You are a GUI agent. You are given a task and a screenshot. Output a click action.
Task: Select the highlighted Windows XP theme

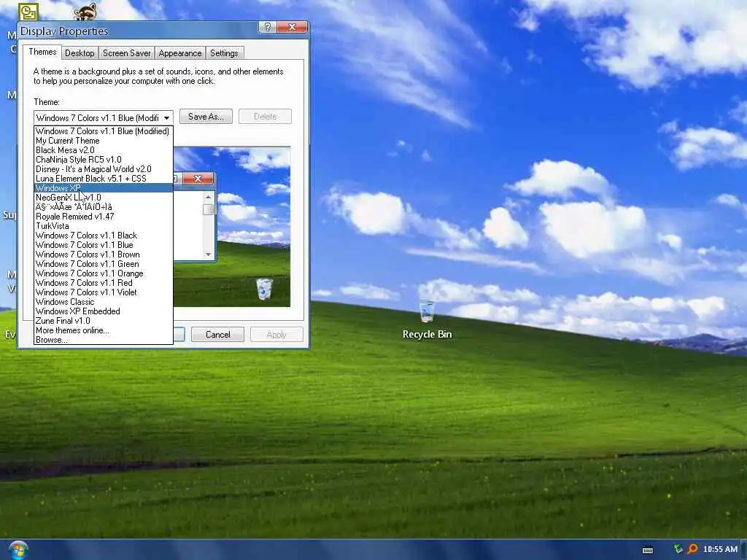pyautogui.click(x=104, y=188)
